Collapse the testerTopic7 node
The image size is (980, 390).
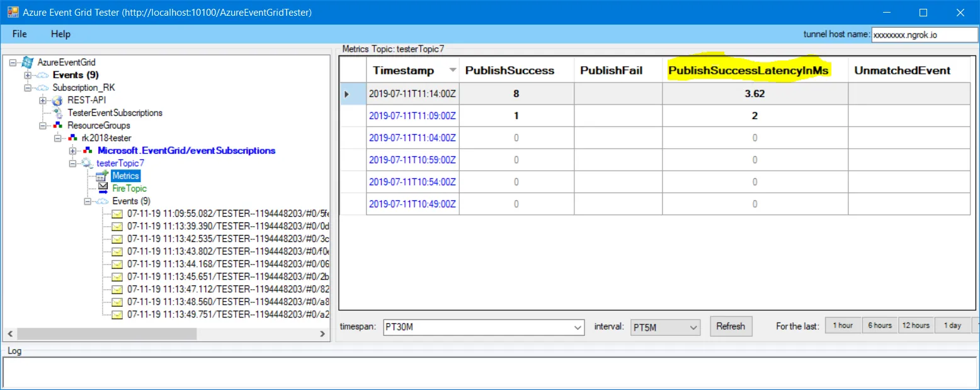pos(73,163)
